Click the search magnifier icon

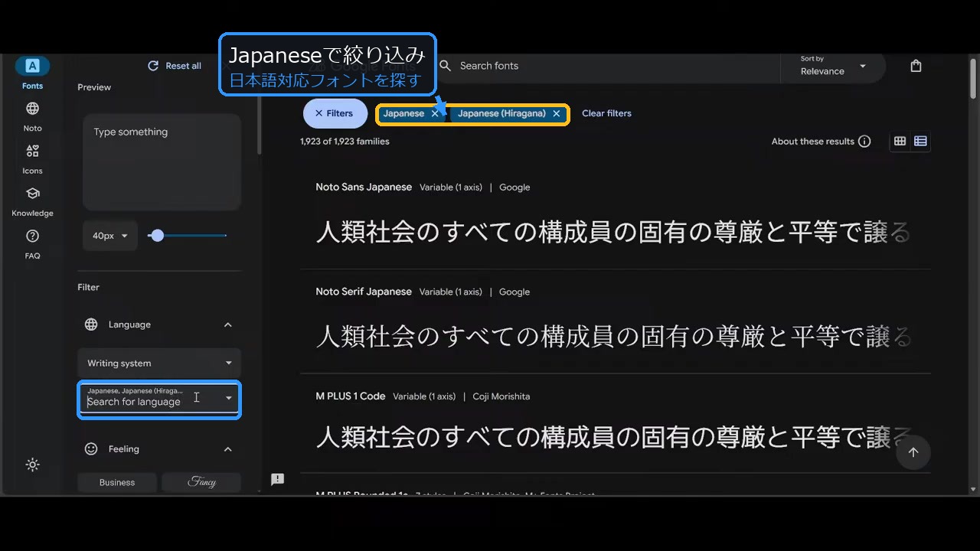point(445,66)
